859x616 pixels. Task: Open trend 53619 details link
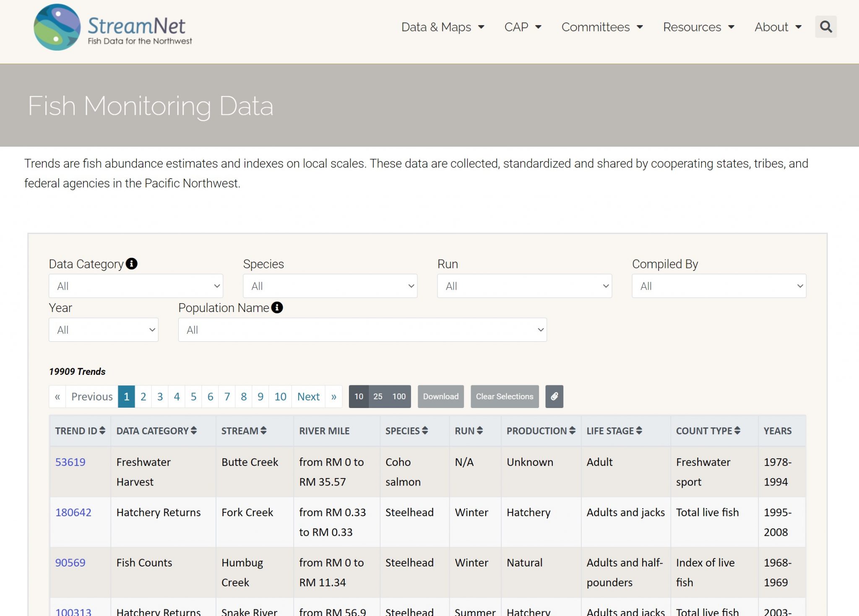[x=71, y=462]
